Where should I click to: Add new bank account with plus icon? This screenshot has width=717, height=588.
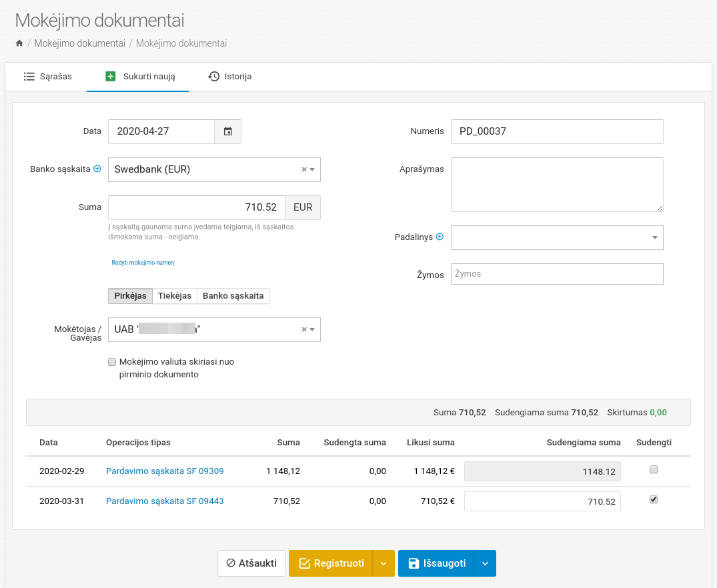tap(97, 169)
